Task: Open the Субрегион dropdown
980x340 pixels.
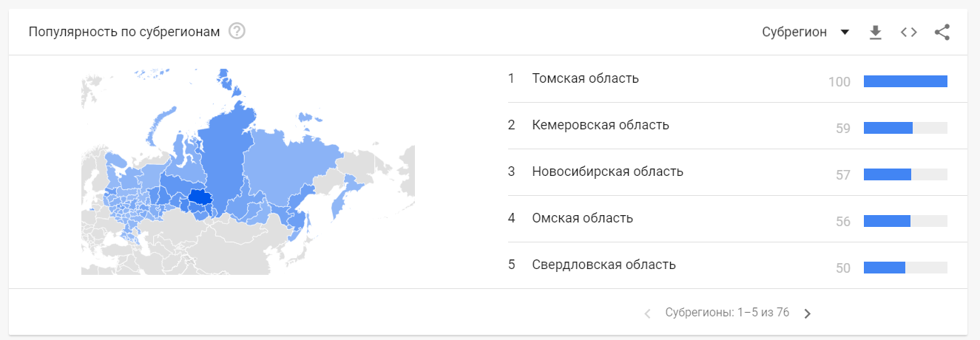Action: pyautogui.click(x=794, y=33)
